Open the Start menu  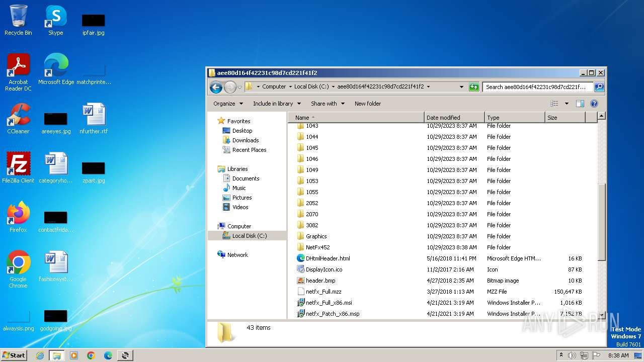pos(14,355)
